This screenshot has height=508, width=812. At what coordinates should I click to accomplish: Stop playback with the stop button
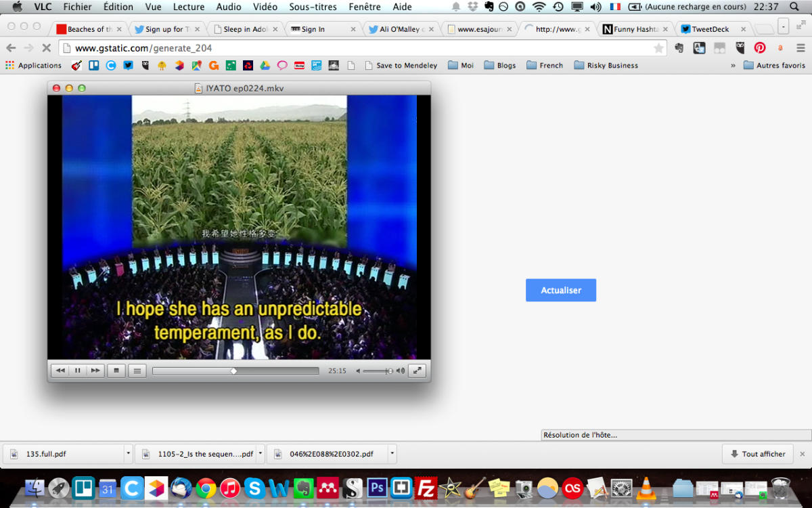[x=116, y=371]
